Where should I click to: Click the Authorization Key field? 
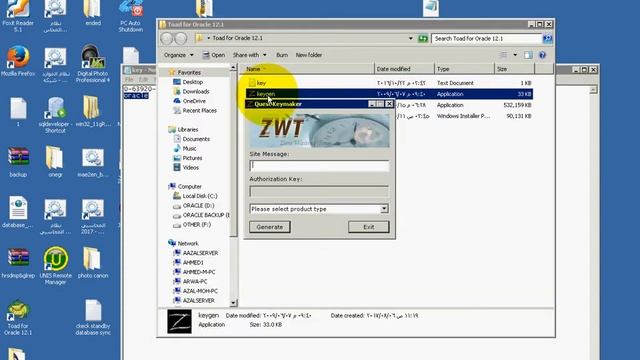click(x=319, y=191)
